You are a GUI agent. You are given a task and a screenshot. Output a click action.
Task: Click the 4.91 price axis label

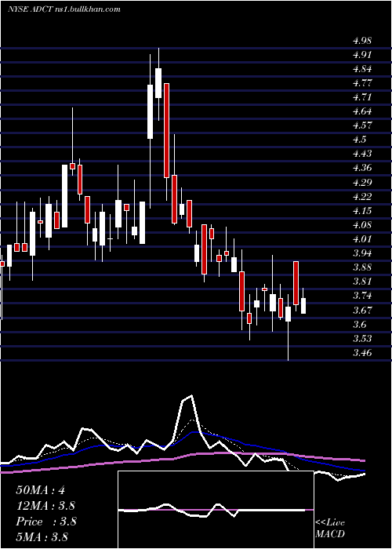coord(361,55)
